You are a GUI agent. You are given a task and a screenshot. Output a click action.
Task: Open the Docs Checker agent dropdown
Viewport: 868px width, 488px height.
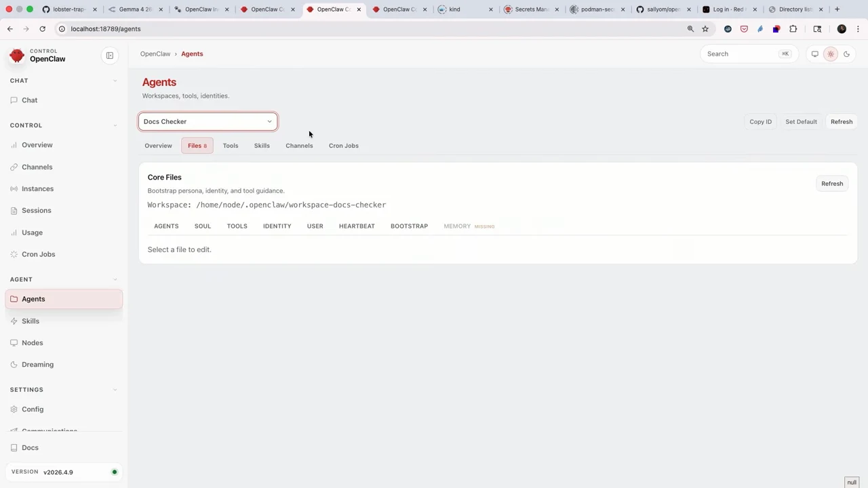(x=208, y=122)
